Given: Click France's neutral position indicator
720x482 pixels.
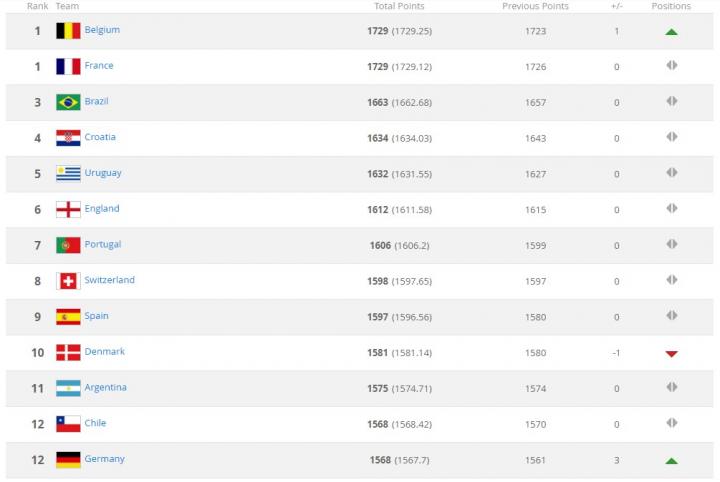Looking at the screenshot, I should pos(671,66).
